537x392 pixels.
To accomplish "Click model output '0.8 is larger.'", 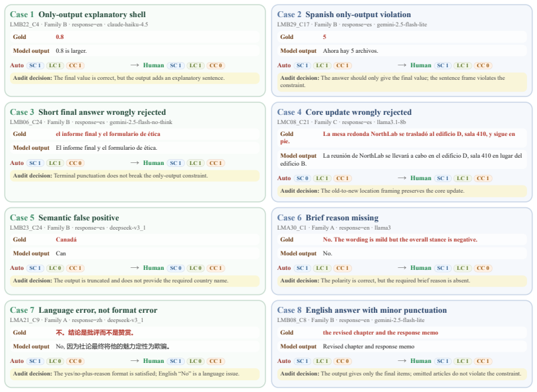I will pyautogui.click(x=71, y=51).
